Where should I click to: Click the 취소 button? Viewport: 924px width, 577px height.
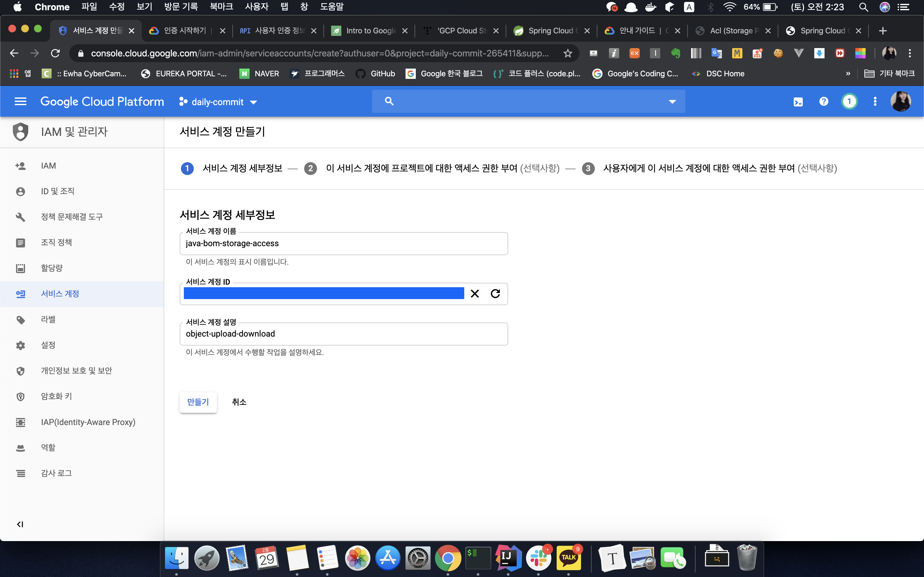pos(239,402)
